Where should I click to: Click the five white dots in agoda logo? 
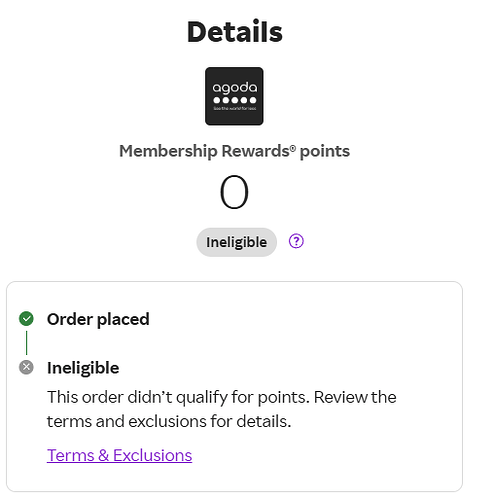(235, 100)
